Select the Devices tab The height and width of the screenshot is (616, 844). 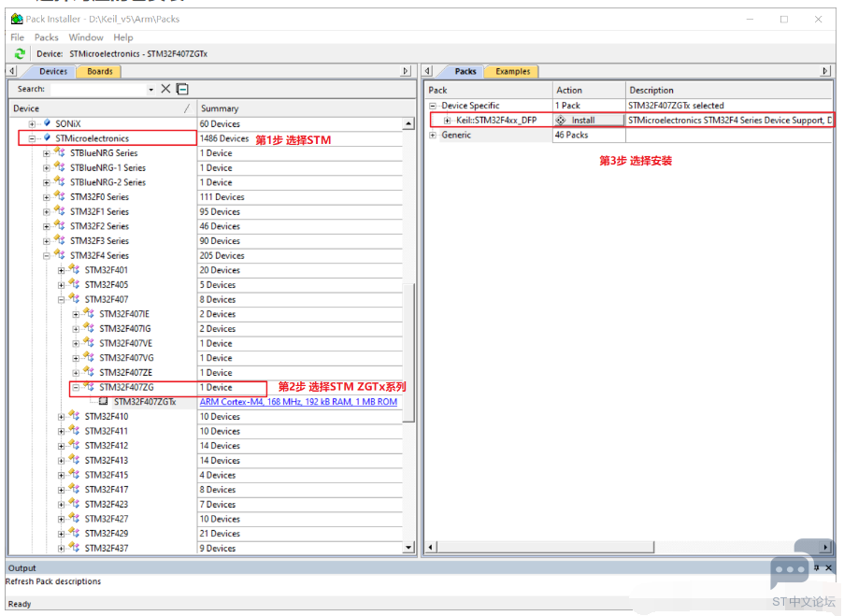click(53, 71)
